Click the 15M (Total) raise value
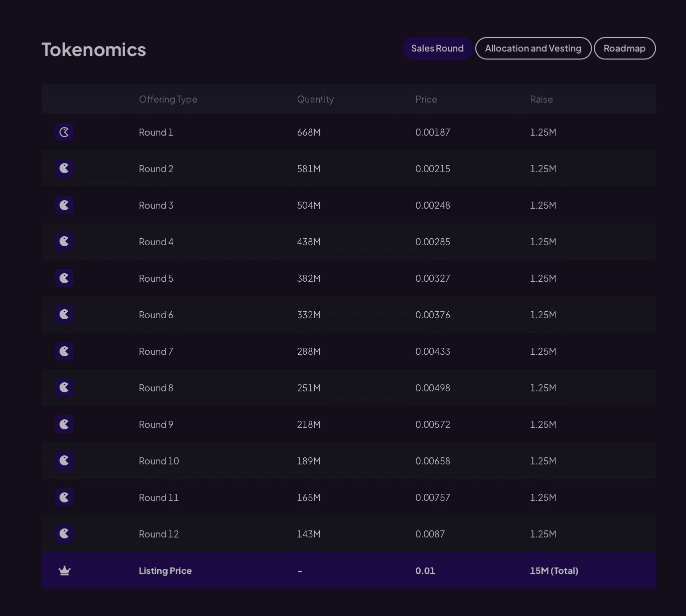The height and width of the screenshot is (616, 686). tap(554, 570)
